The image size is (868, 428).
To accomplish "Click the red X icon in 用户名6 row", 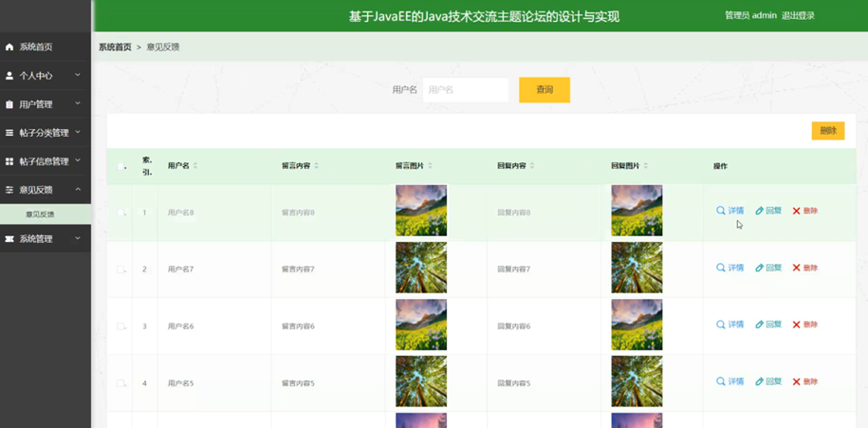I will point(796,325).
